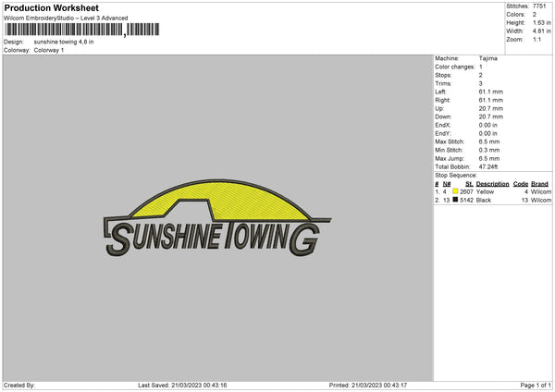Click the yellow thread color swatch
Image resolution: width=555 pixels, height=392 pixels.
pos(455,191)
